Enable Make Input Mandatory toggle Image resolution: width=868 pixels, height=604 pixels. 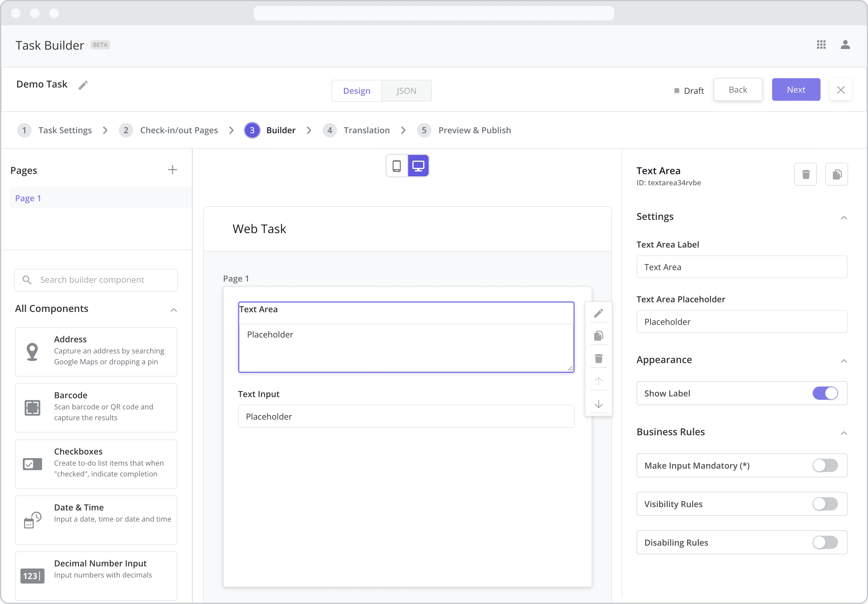click(x=825, y=466)
